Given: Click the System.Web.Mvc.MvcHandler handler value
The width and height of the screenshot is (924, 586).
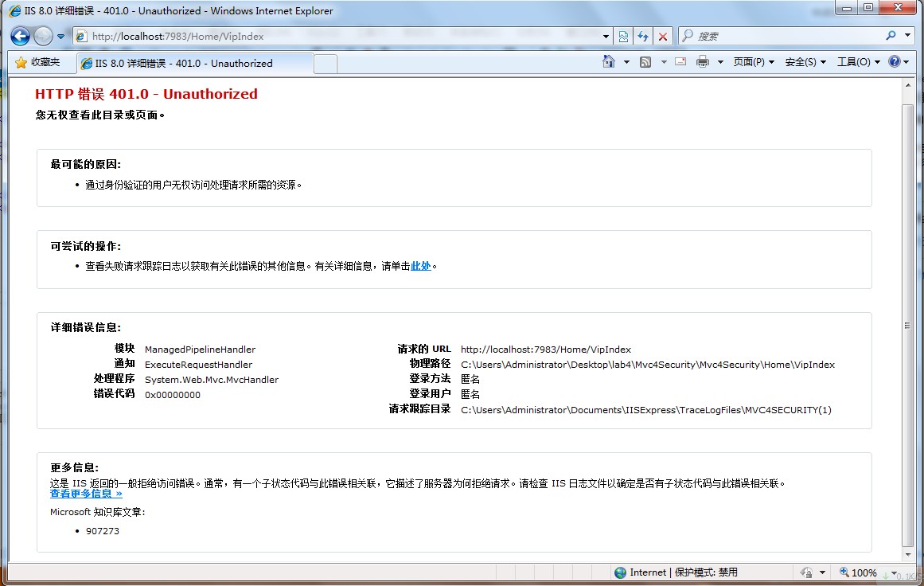Looking at the screenshot, I should [x=212, y=380].
